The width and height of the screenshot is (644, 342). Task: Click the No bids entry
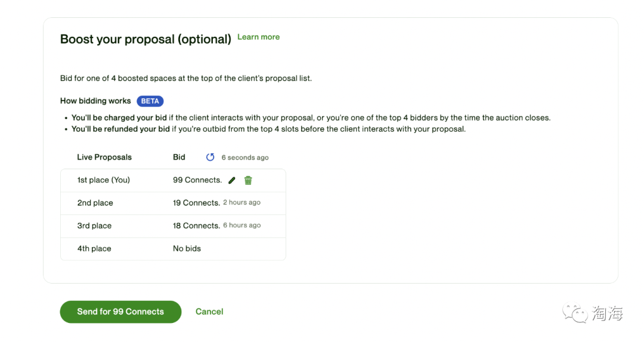pyautogui.click(x=187, y=248)
